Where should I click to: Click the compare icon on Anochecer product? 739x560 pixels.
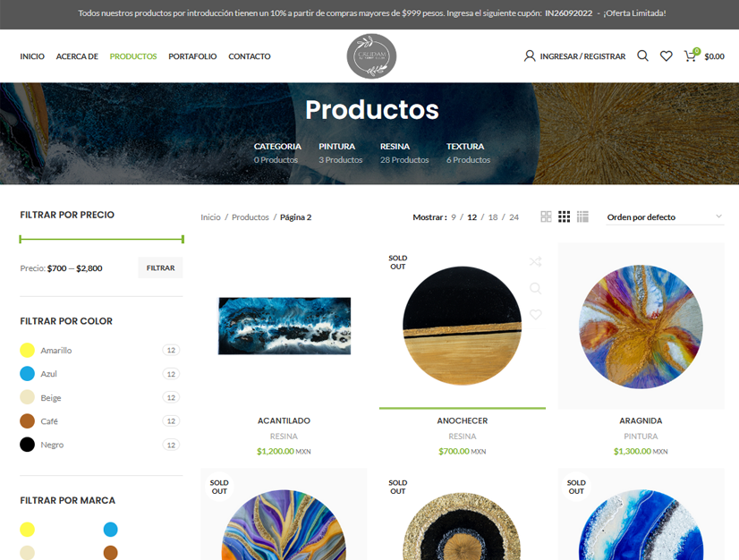(x=535, y=261)
